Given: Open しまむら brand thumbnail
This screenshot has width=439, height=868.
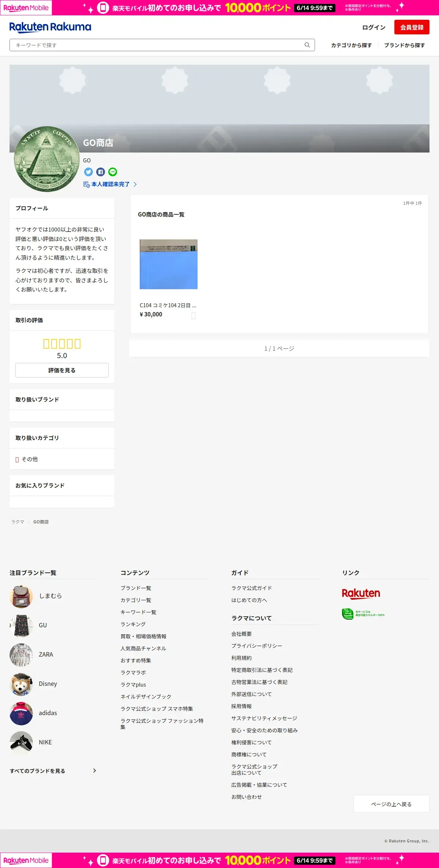Looking at the screenshot, I should (21, 596).
